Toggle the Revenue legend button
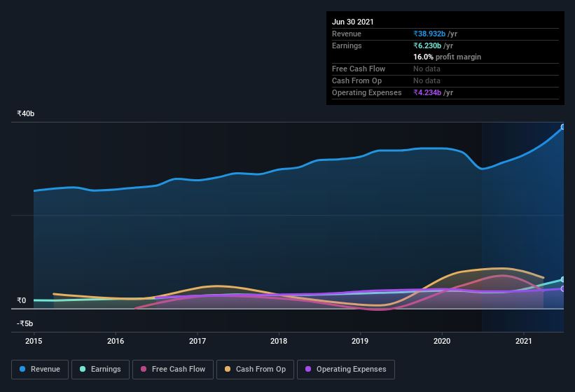 [x=40, y=370]
